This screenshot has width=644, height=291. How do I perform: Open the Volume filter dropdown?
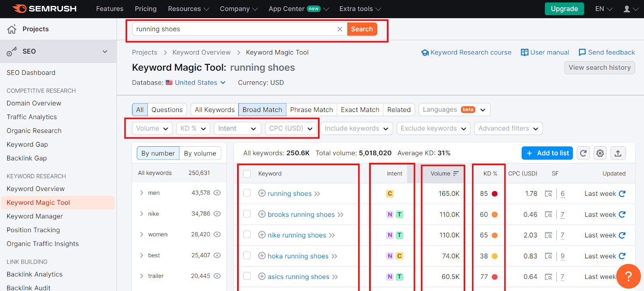pos(152,129)
